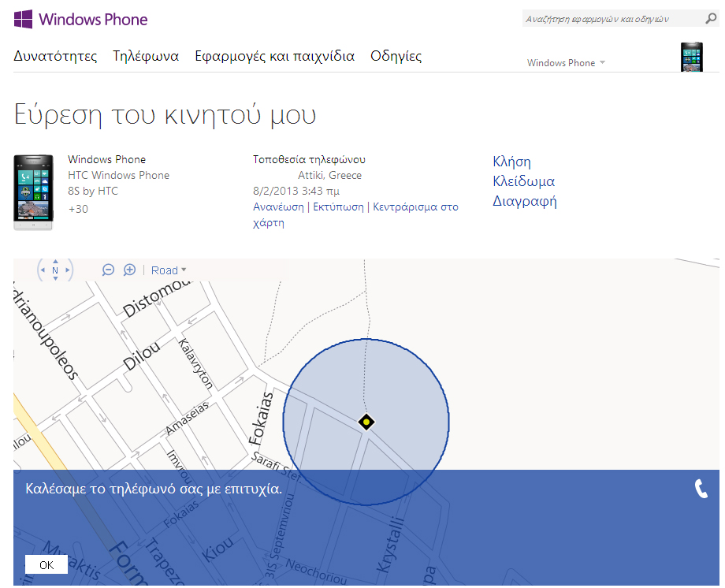Viewport: 725px width, 588px height.
Task: Open the Δυνατότητες menu
Action: [55, 56]
